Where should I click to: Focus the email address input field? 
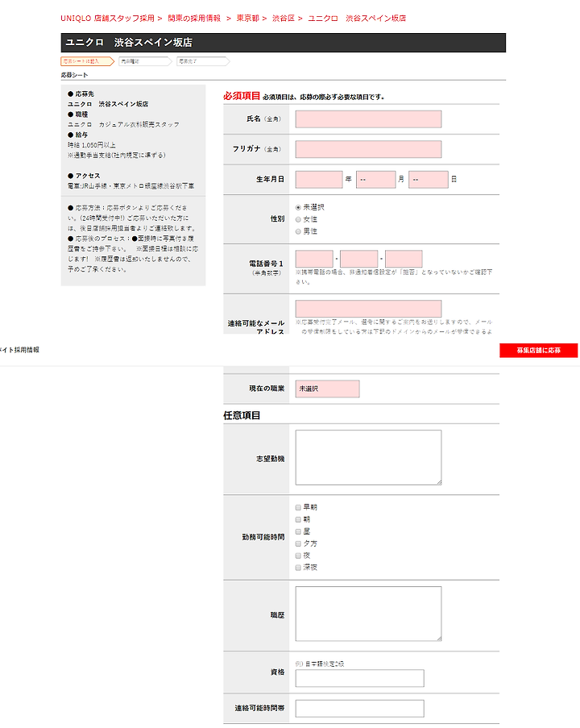(368, 309)
